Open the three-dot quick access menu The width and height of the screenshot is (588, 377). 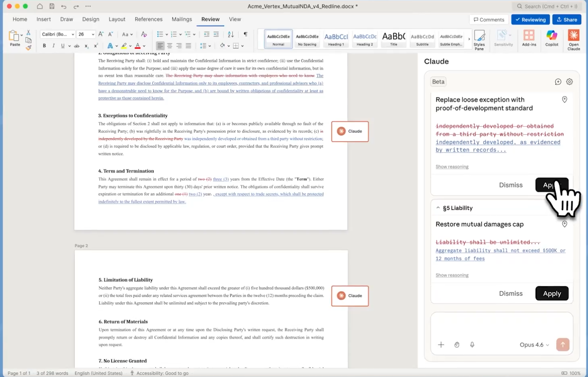[x=88, y=6]
